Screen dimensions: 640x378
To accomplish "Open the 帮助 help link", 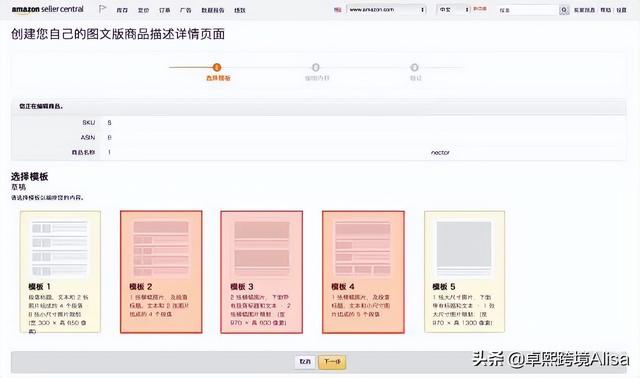I will [x=605, y=10].
